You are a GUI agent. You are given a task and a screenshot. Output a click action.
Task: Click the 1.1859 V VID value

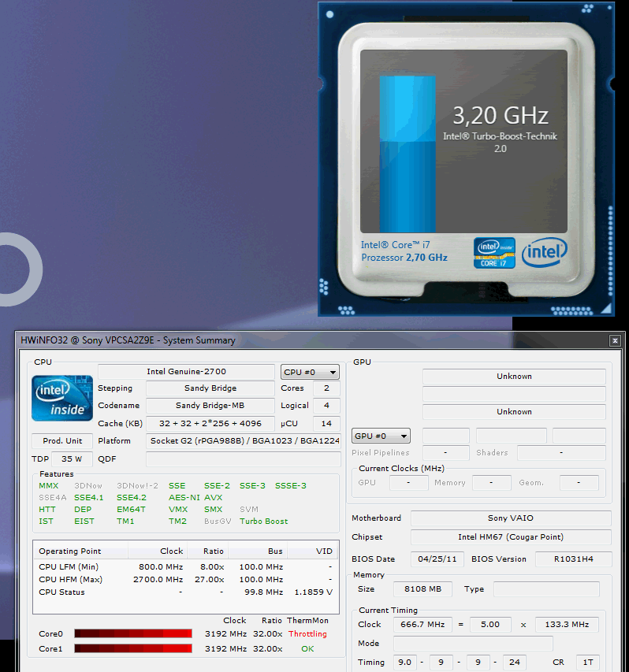tap(314, 592)
